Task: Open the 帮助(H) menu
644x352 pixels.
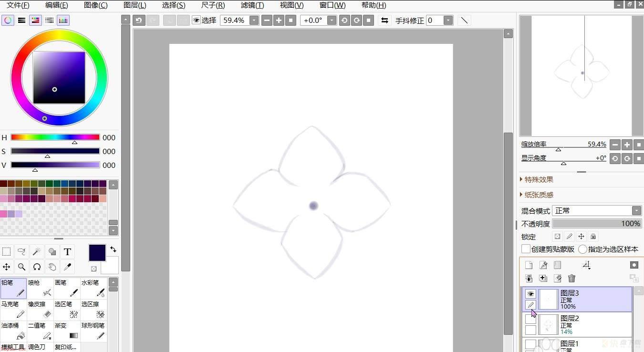Action: tap(374, 5)
